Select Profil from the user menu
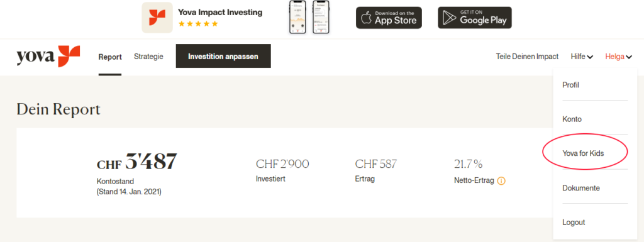Image resolution: width=644 pixels, height=242 pixels. (595, 85)
